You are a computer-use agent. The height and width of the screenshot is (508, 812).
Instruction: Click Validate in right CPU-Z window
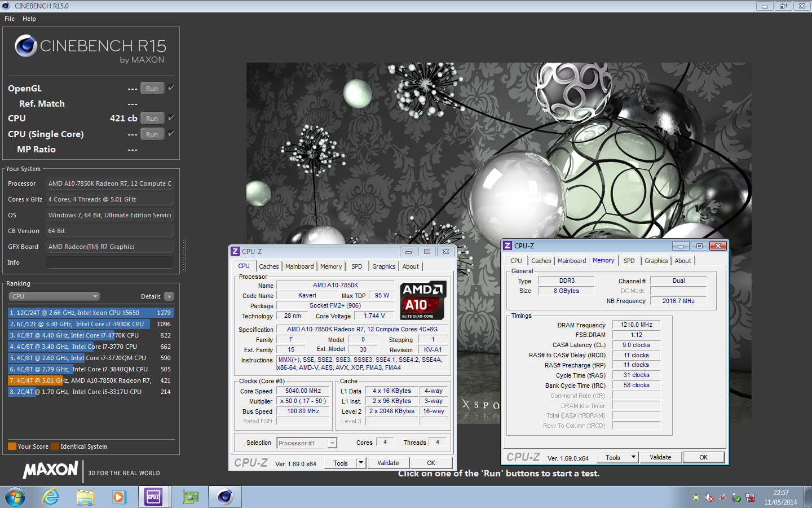[660, 458]
